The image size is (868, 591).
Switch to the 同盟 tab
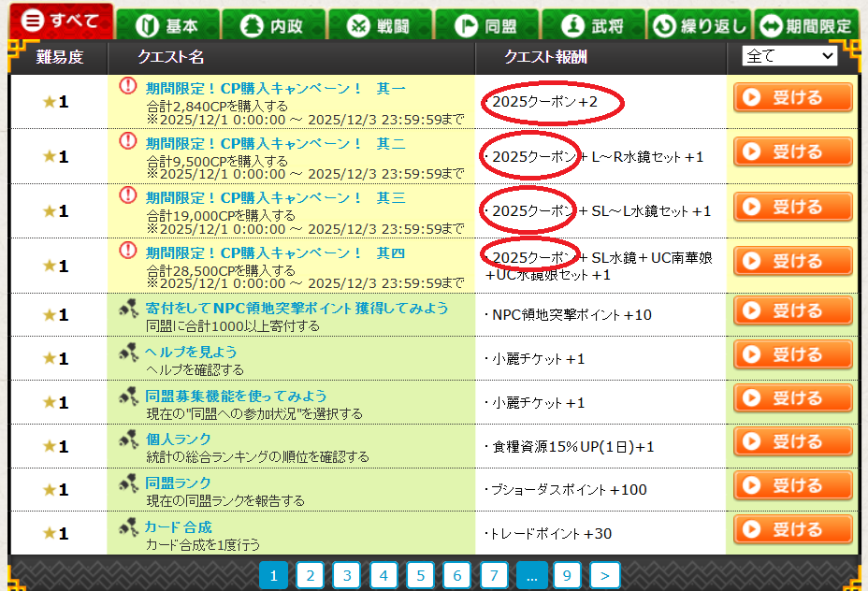tap(485, 25)
